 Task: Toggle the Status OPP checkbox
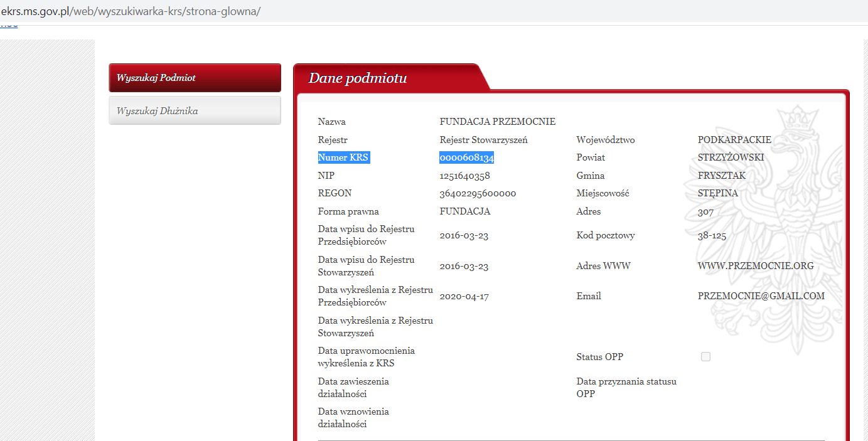click(x=705, y=357)
